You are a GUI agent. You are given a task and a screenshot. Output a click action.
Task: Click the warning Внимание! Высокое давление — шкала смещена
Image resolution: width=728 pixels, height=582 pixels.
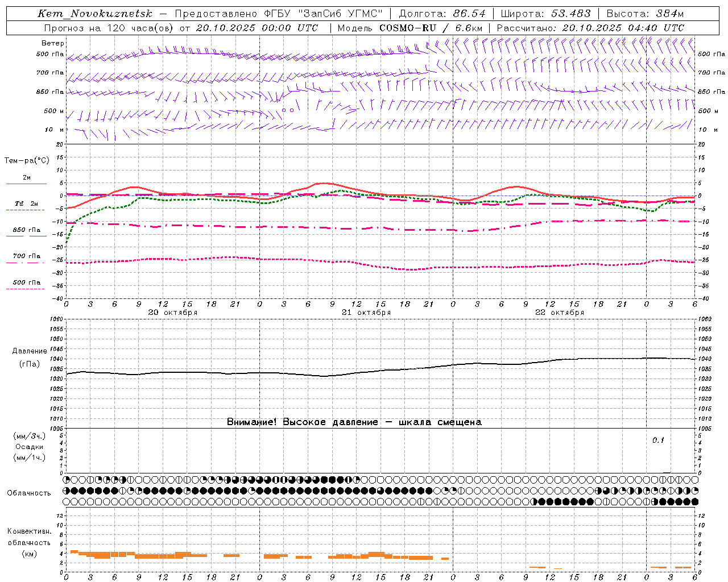pyautogui.click(x=354, y=422)
